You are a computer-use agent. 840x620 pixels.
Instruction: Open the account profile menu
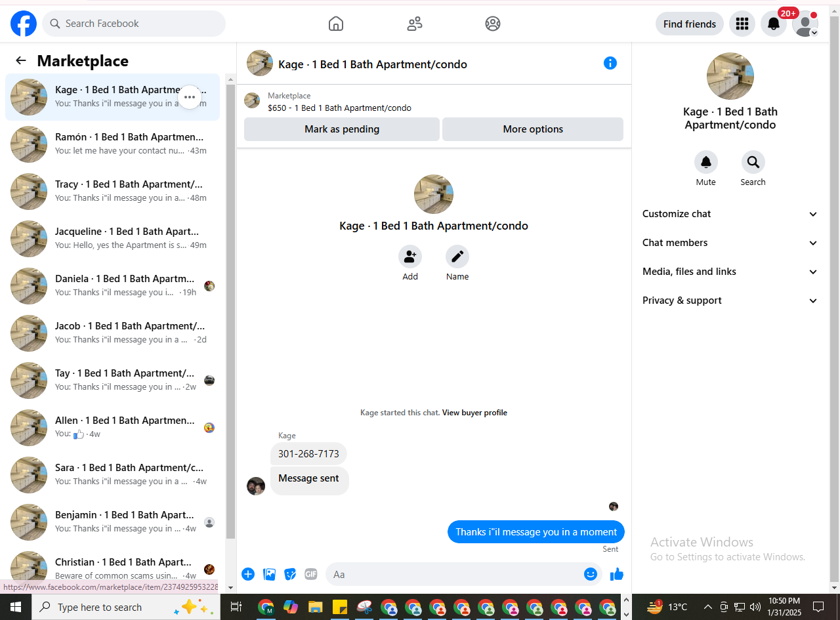point(805,24)
